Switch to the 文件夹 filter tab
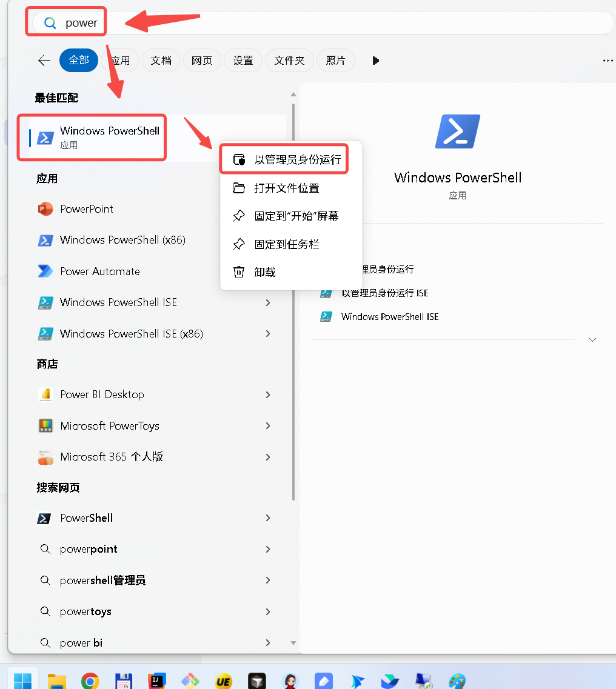 pyautogui.click(x=289, y=60)
